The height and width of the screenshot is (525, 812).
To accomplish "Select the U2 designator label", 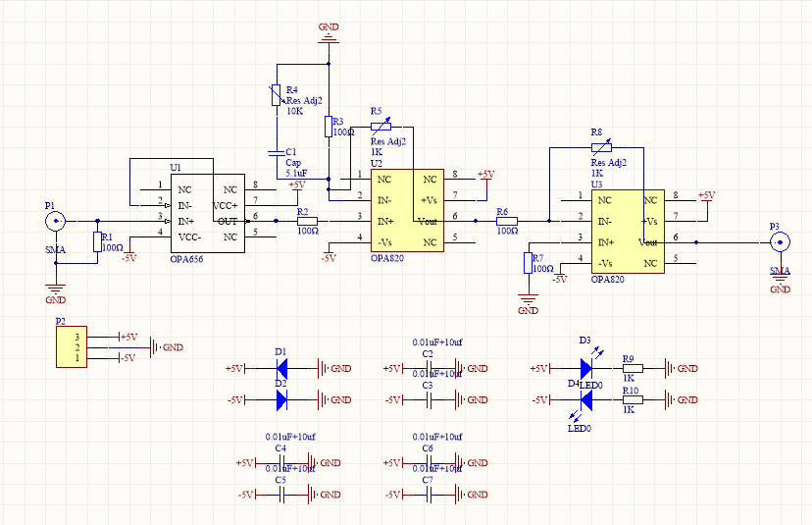I will pos(377,163).
